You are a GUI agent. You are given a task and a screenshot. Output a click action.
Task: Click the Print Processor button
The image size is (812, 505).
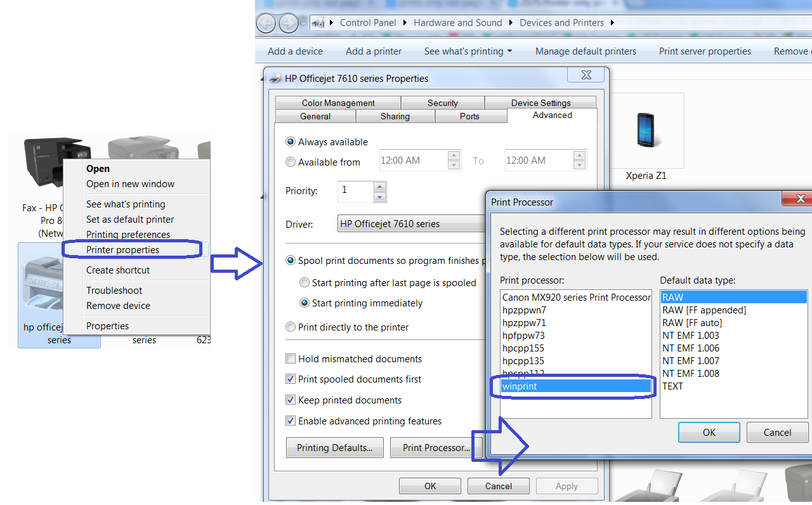coord(436,448)
